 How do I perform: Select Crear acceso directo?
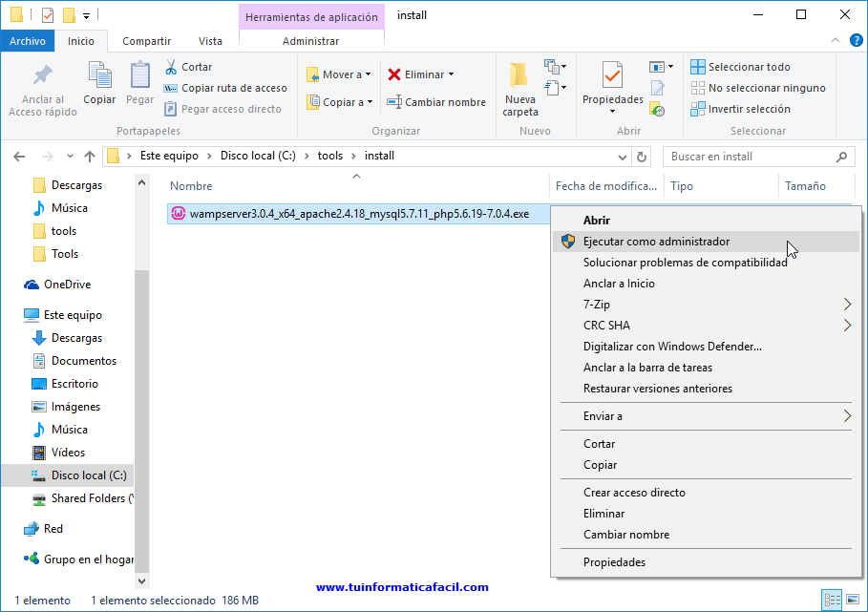706,493
